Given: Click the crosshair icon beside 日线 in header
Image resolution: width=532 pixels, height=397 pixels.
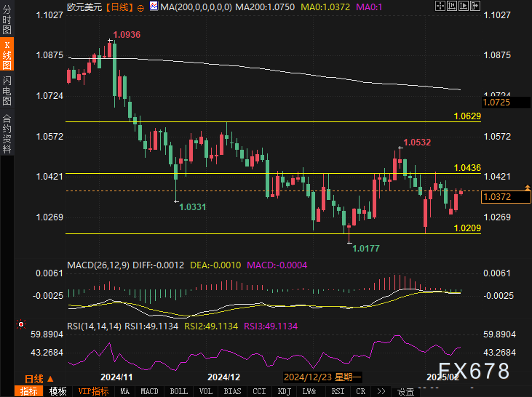Looking at the screenshot, I should click(140, 7).
